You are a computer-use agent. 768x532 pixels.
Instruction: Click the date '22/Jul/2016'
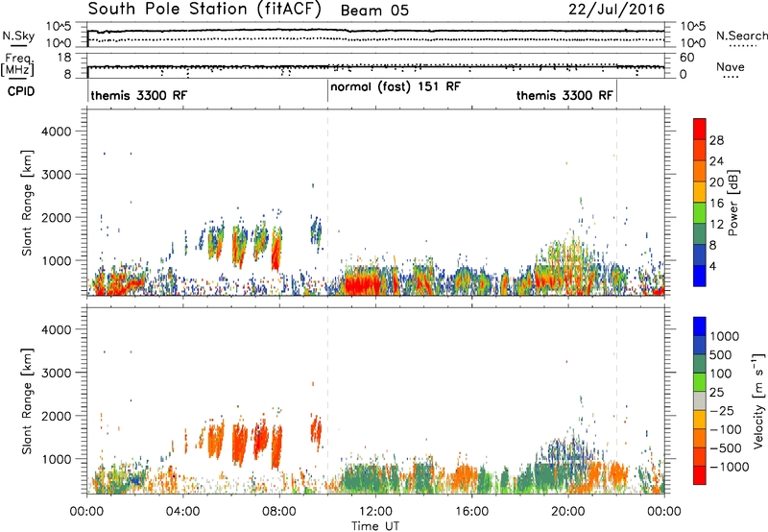point(616,10)
